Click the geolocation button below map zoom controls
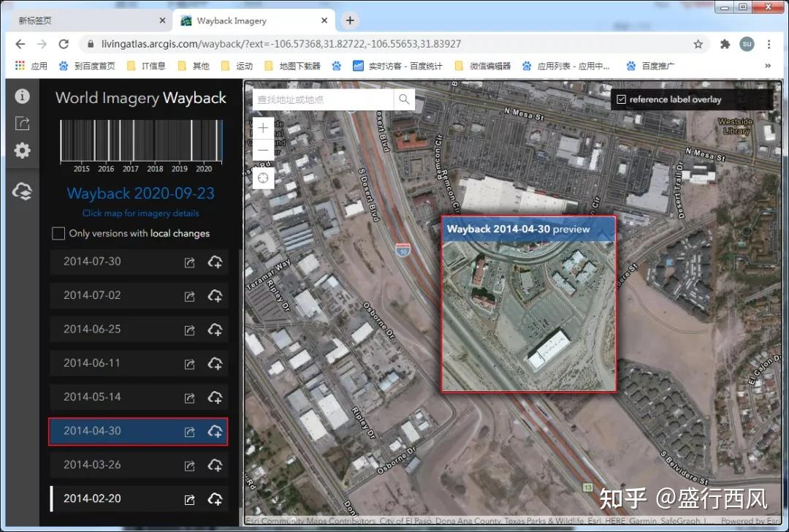 tap(262, 177)
